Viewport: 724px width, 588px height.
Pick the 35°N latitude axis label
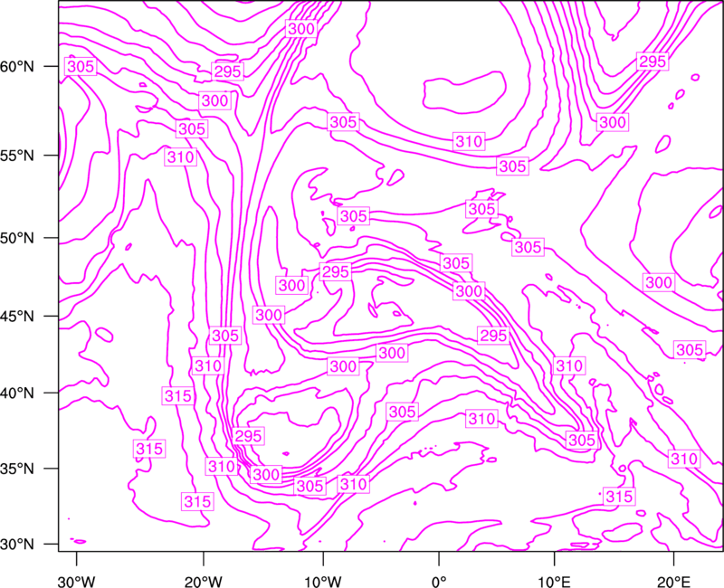(x=17, y=469)
